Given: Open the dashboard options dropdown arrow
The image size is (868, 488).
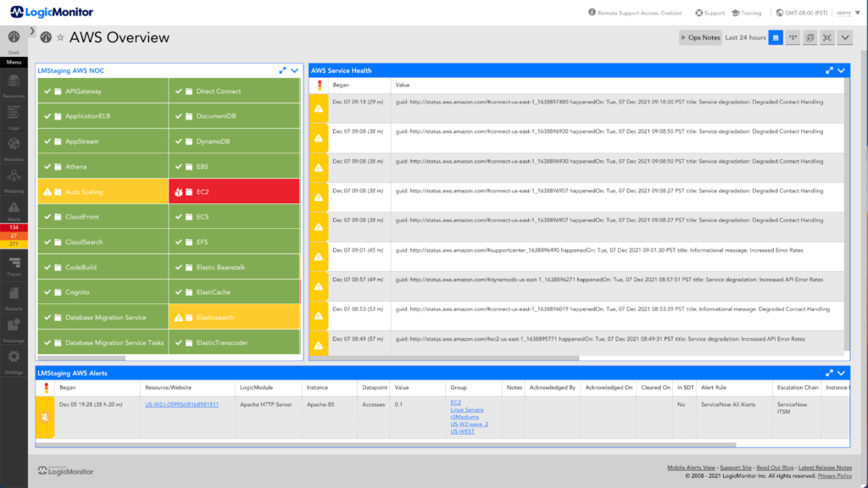Looking at the screenshot, I should 845,37.
